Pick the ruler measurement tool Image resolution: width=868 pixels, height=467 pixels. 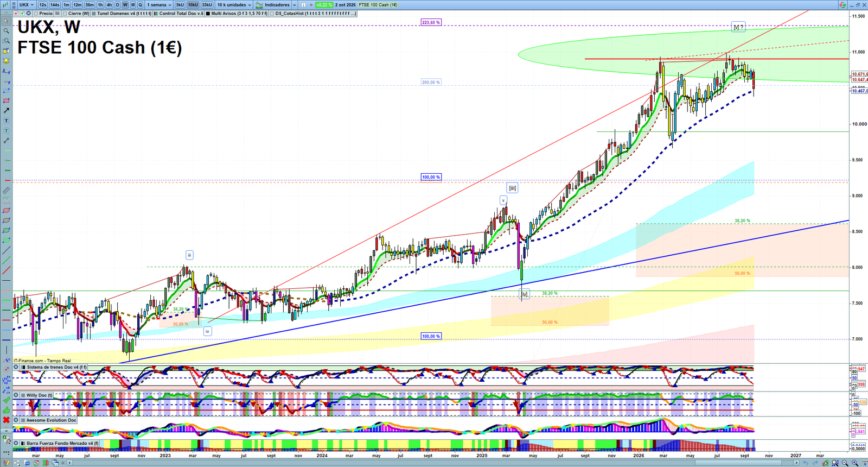point(7,190)
